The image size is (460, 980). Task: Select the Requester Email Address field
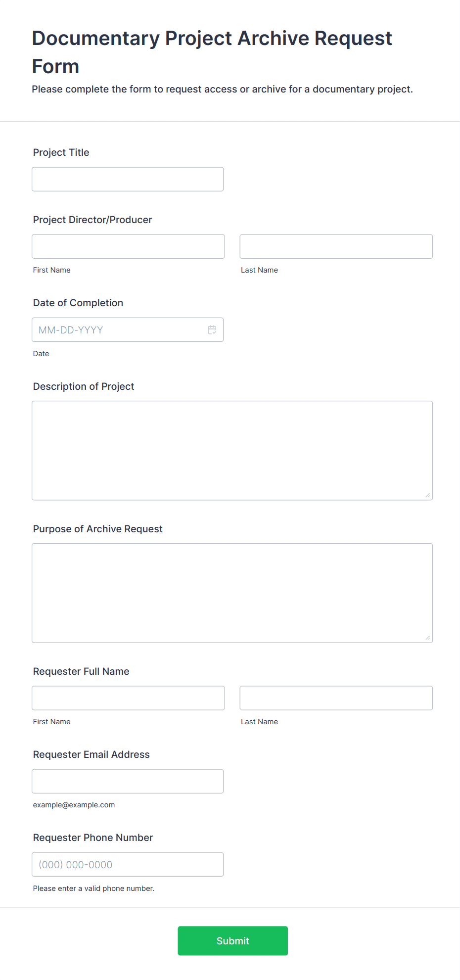click(128, 781)
